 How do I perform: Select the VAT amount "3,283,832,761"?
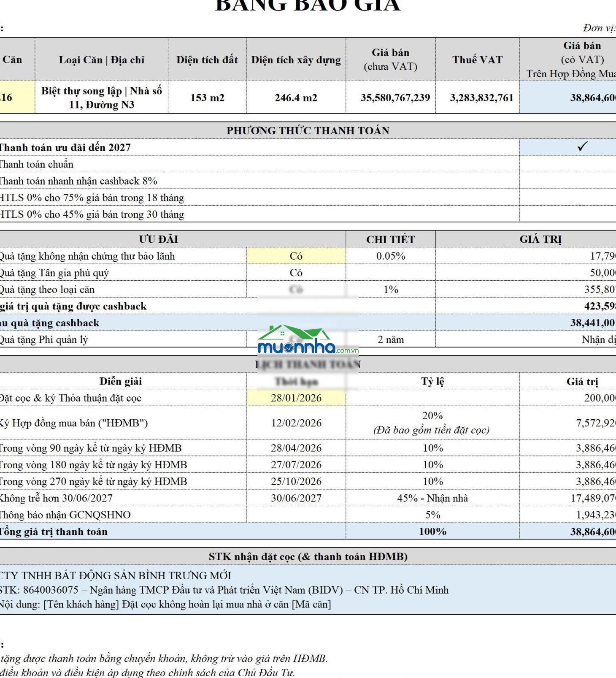482,98
